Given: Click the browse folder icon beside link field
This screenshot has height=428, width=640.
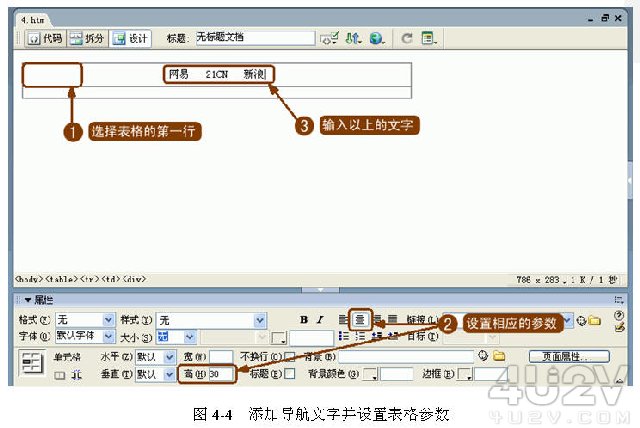Looking at the screenshot, I should (x=595, y=320).
